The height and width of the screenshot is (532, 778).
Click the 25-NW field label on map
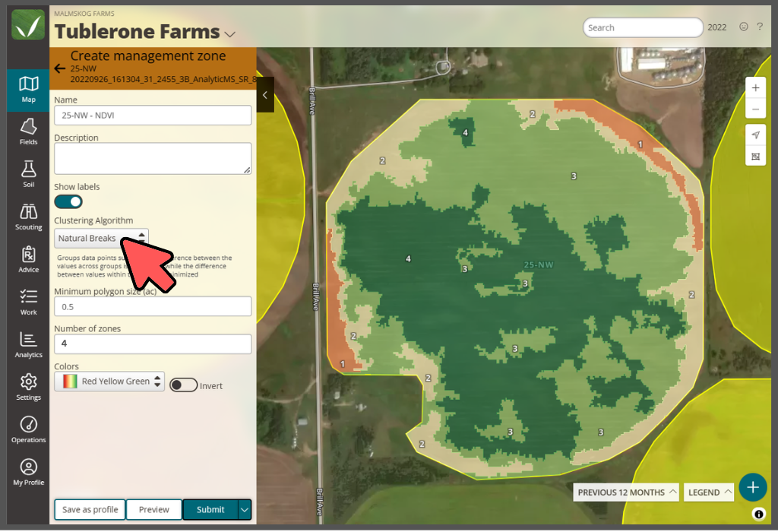[539, 265]
